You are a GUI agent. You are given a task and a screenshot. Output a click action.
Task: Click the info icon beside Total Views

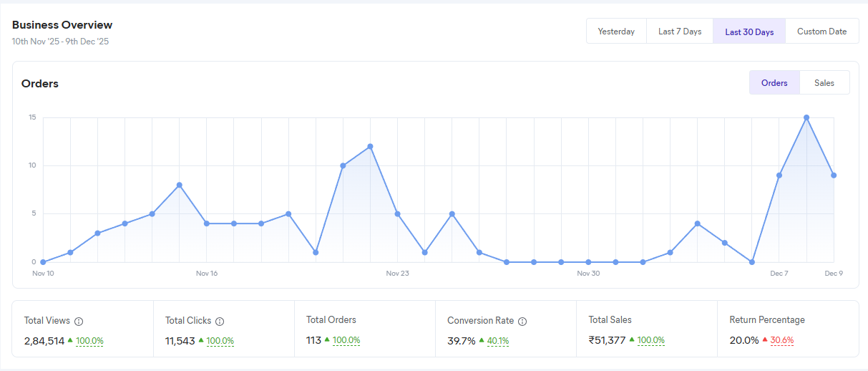tap(79, 322)
